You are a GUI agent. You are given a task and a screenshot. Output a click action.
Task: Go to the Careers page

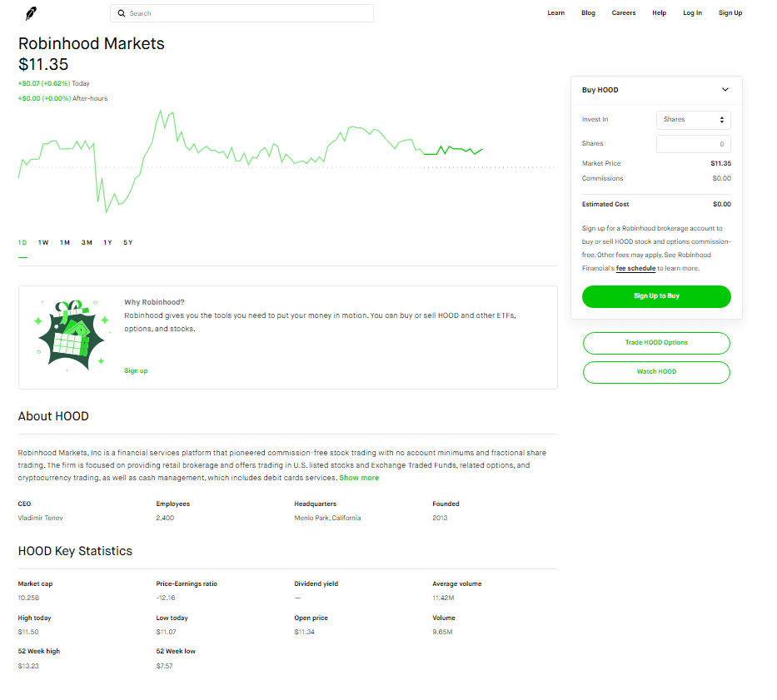(x=624, y=12)
